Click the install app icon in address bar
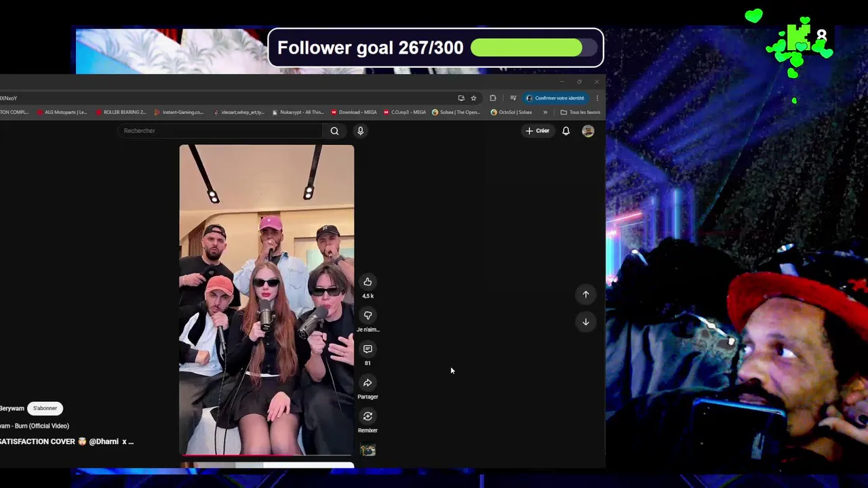This screenshot has width=868, height=488. tap(461, 98)
